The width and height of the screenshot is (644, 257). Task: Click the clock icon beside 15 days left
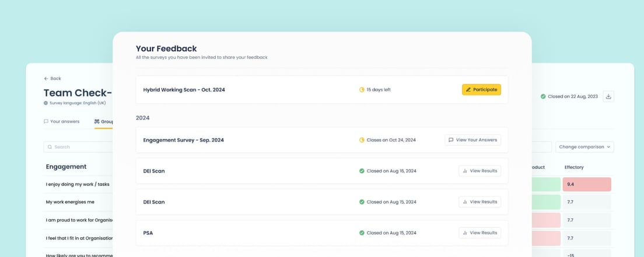(x=362, y=90)
